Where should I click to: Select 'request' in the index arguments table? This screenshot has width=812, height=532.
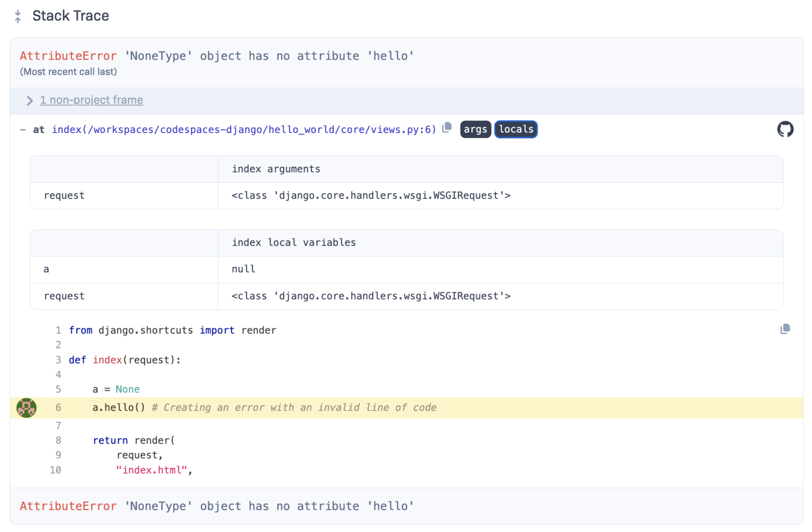pos(64,196)
